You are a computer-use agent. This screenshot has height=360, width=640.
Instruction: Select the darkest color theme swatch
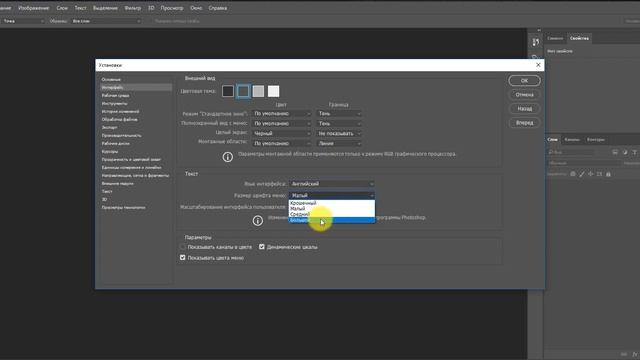point(228,91)
